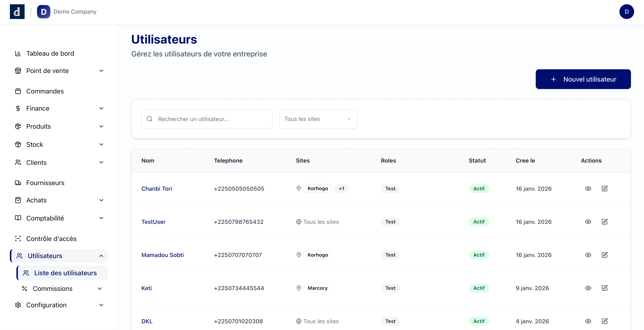Show details of Chanbi Tori via eye icon
This screenshot has height=330, width=644.
point(588,189)
